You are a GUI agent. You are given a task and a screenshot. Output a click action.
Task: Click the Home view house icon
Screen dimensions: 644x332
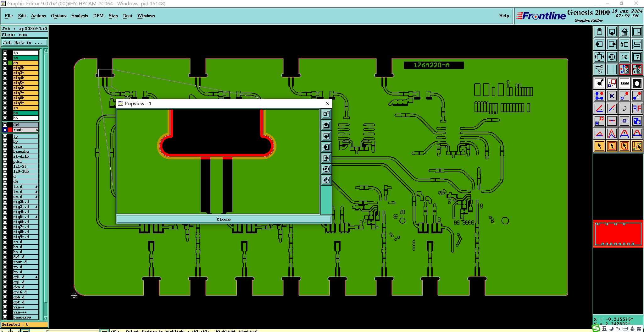(624, 32)
